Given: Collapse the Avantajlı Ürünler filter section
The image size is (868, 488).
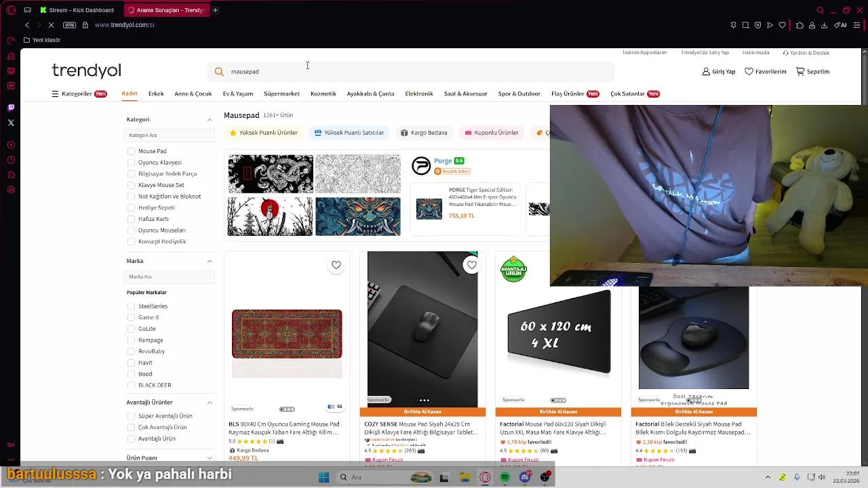Looking at the screenshot, I should [x=210, y=403].
